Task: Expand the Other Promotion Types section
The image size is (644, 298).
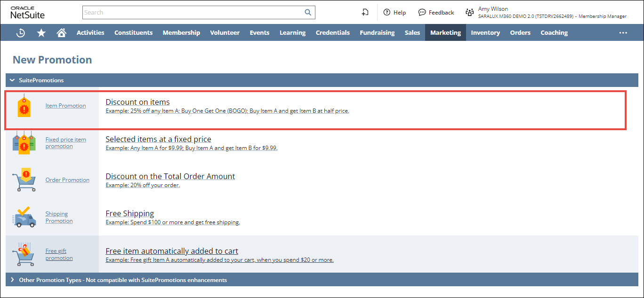Action: [x=12, y=280]
